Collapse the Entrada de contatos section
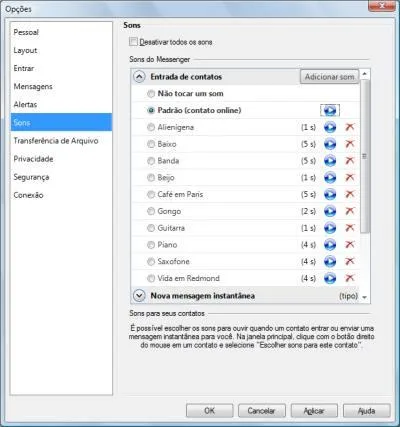 tap(139, 77)
